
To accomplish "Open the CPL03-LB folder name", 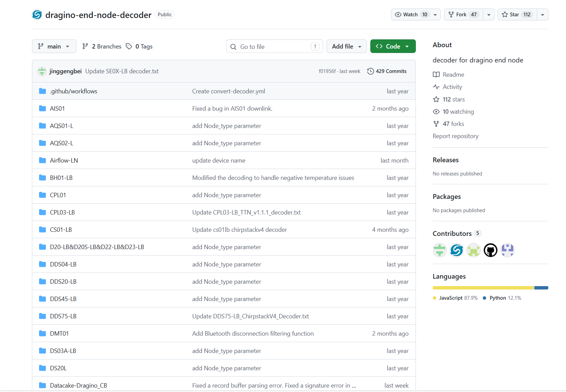I will pos(62,212).
